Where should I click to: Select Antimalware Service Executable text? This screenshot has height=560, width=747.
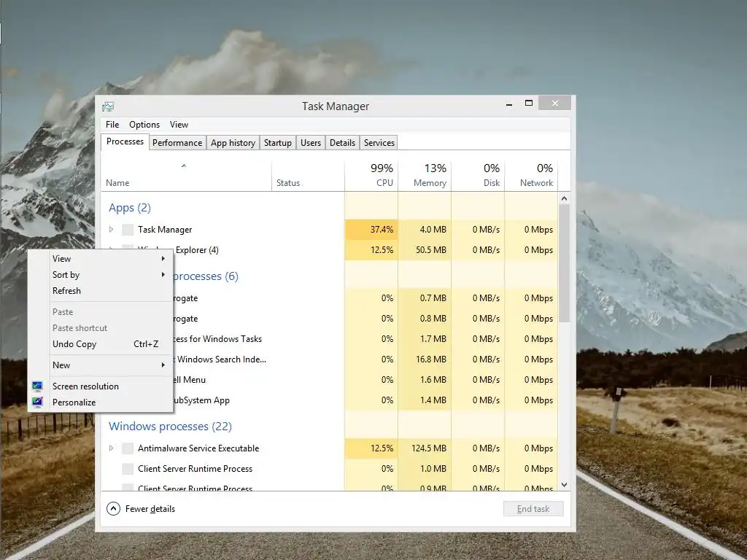[198, 448]
